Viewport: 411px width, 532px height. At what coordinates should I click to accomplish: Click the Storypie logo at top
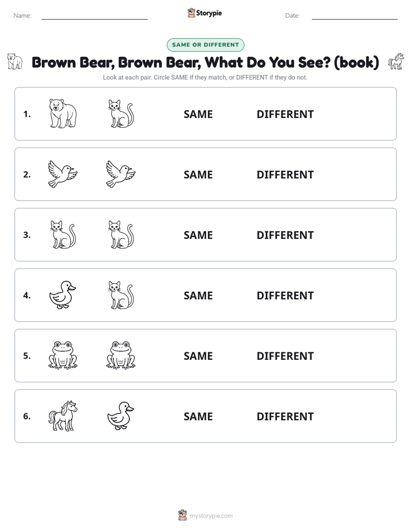coord(204,13)
